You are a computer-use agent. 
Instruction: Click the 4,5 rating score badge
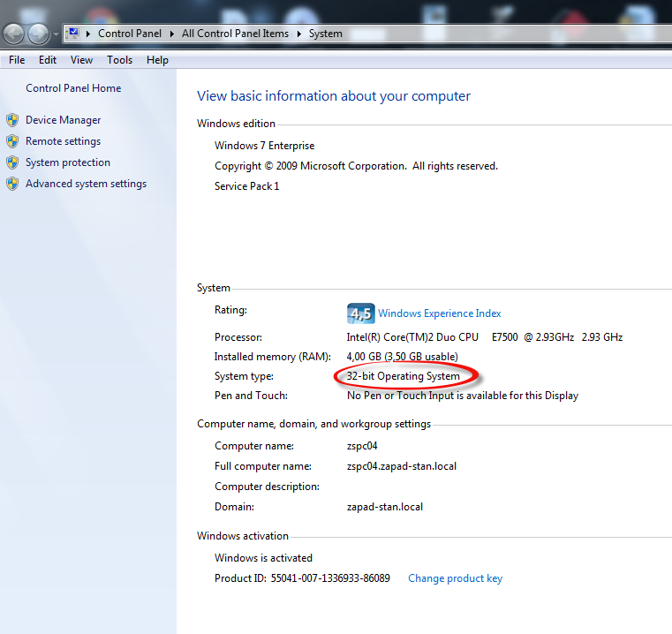360,313
